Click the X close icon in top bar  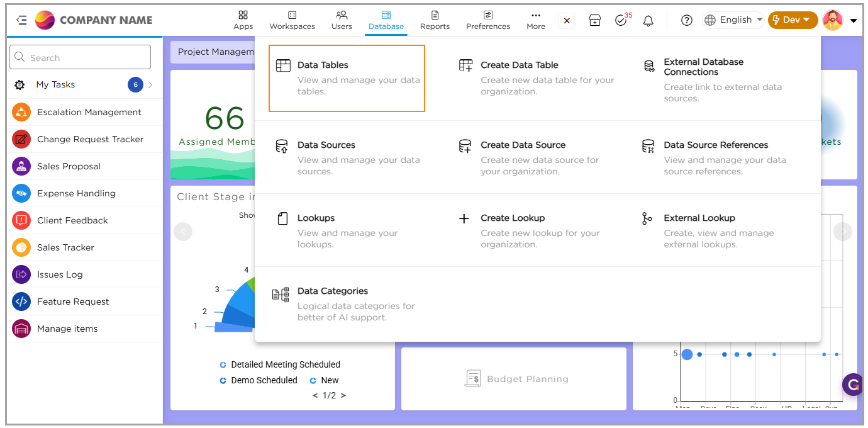point(567,21)
